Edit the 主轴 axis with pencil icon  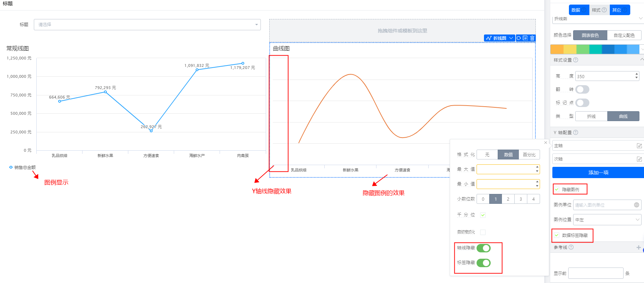[639, 146]
